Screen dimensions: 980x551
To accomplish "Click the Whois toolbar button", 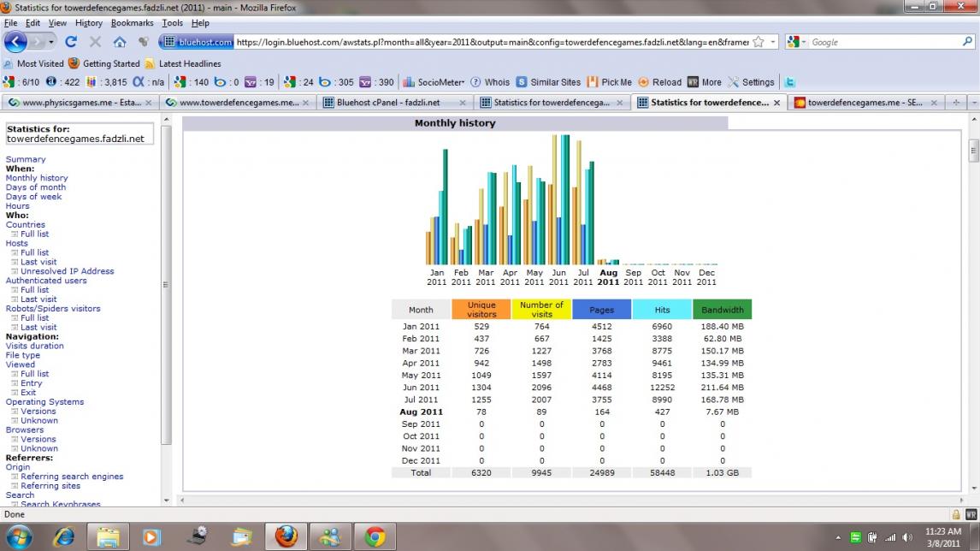I will point(490,82).
